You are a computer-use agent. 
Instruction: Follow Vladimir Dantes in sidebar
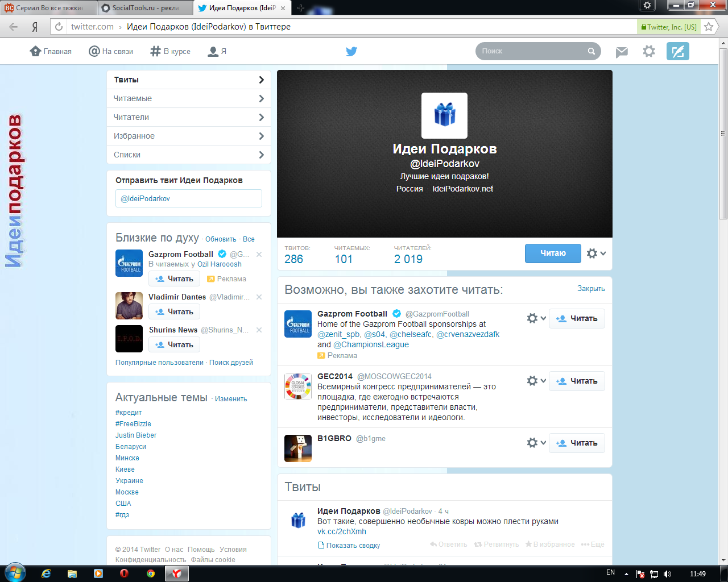(x=174, y=311)
